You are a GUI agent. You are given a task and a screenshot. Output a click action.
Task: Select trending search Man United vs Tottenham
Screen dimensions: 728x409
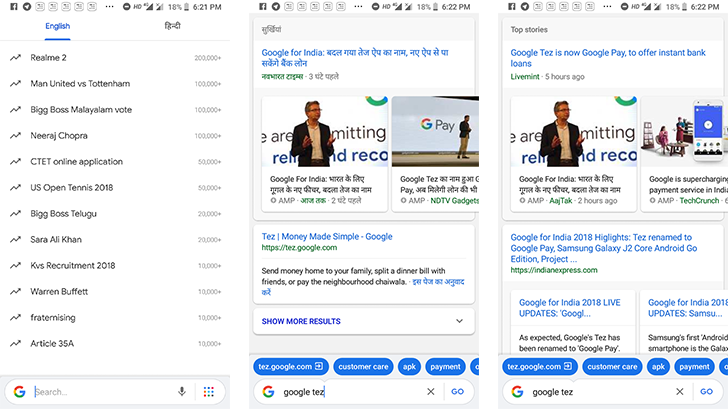point(115,84)
